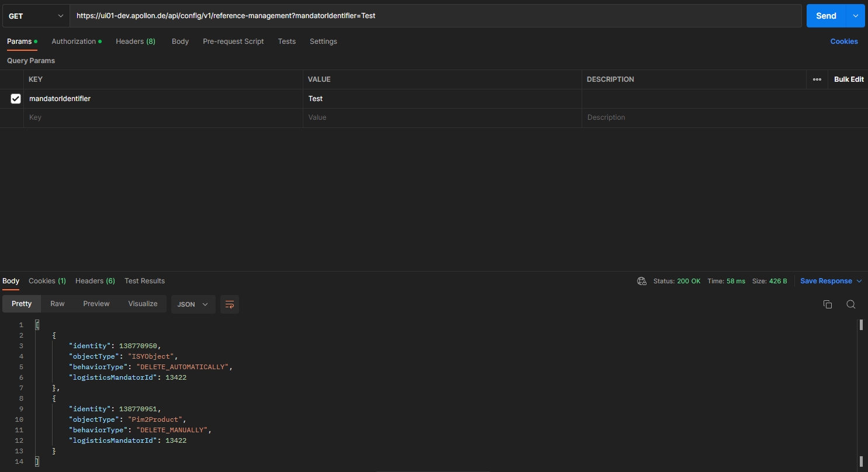
Task: Open the Cookies link
Action: pos(843,41)
